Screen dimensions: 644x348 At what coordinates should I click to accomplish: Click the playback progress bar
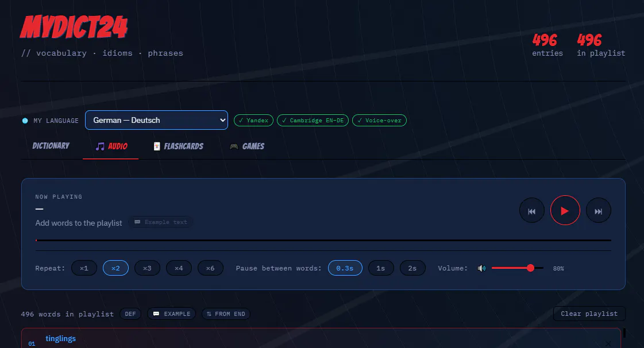click(x=323, y=240)
